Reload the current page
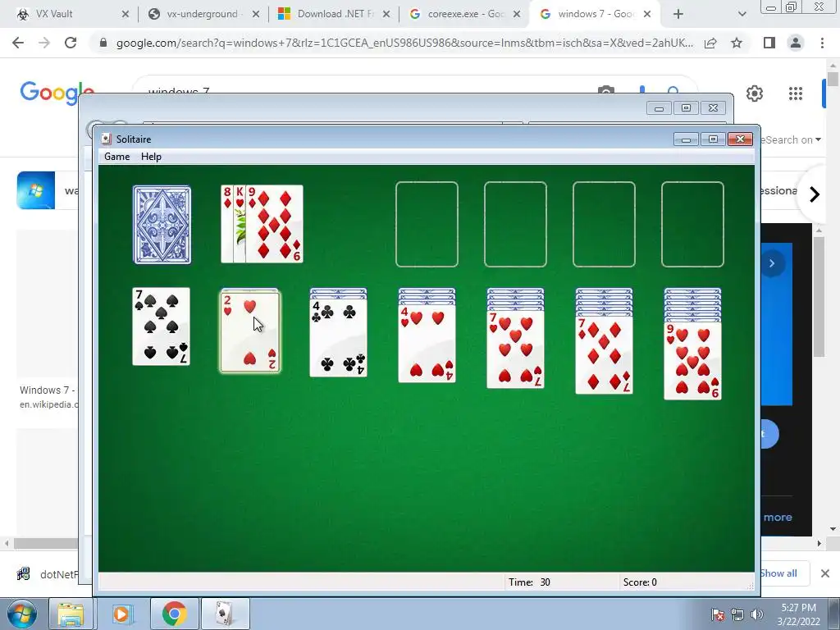This screenshot has height=630, width=840. coord(71,43)
